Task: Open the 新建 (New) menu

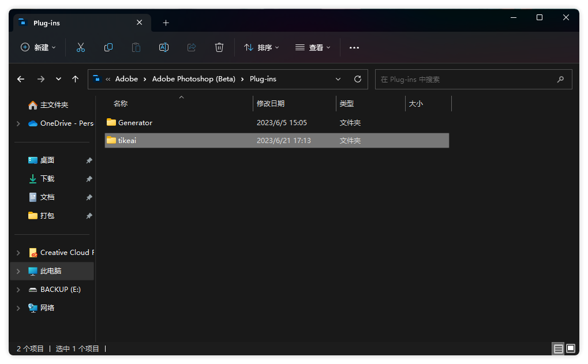Action: [x=38, y=48]
